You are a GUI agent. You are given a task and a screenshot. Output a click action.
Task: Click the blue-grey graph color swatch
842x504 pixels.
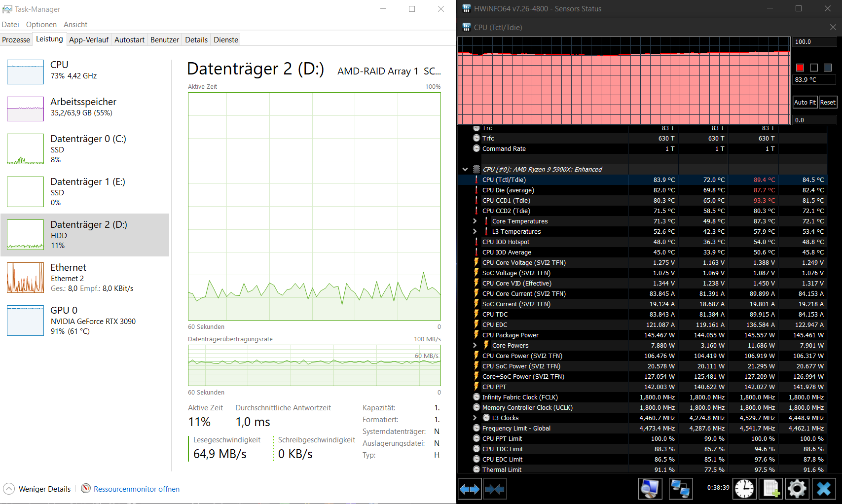pos(828,68)
